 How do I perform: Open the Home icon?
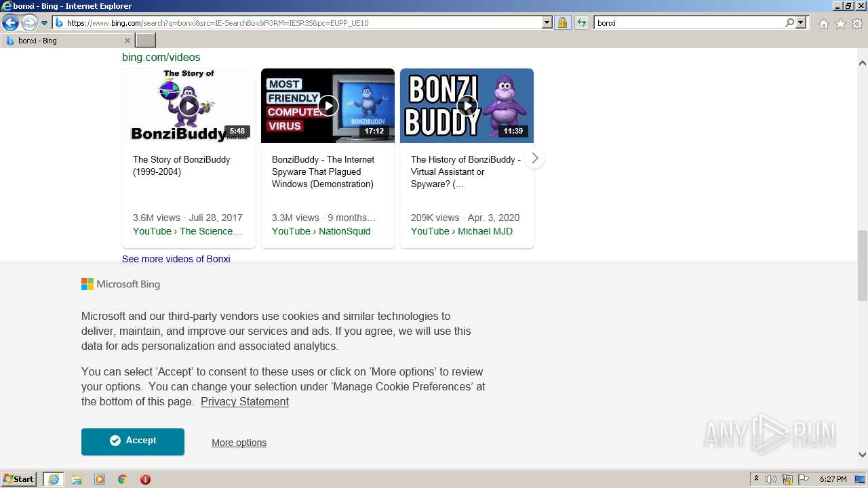823,24
